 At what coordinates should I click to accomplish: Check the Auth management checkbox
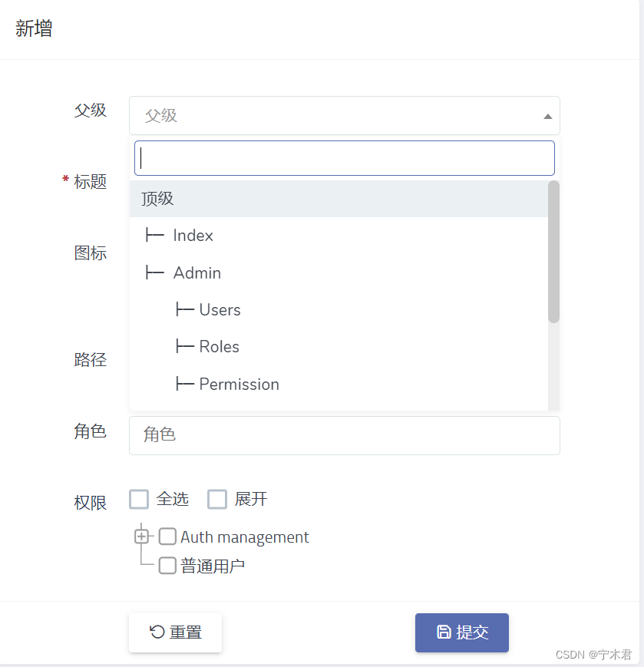167,537
